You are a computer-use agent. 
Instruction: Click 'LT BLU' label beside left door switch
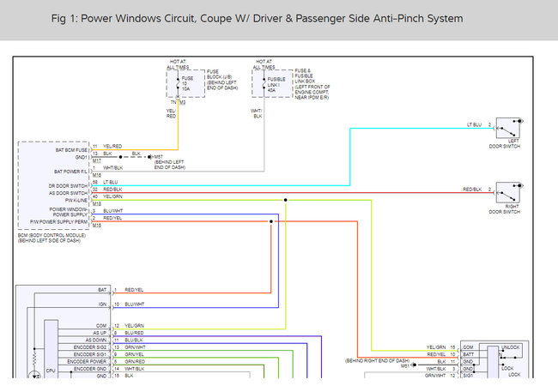(x=474, y=125)
